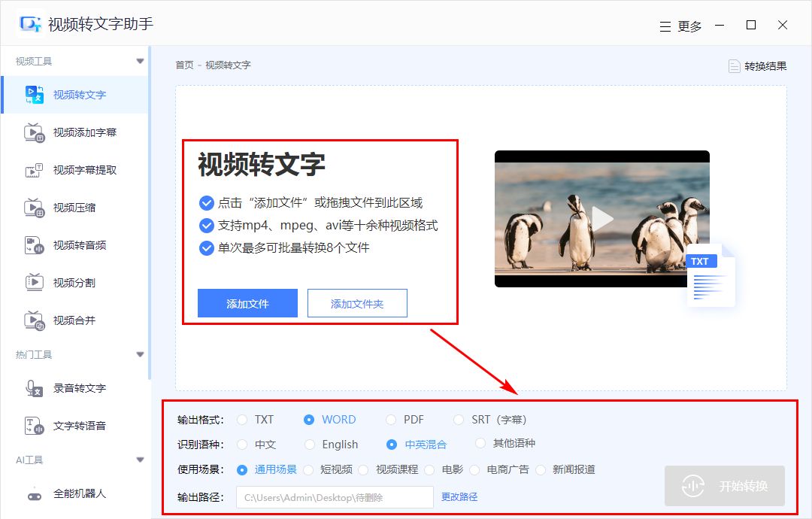The width and height of the screenshot is (812, 519).
Task: Choose the 视频转音频 sidebar icon
Action: click(35, 245)
